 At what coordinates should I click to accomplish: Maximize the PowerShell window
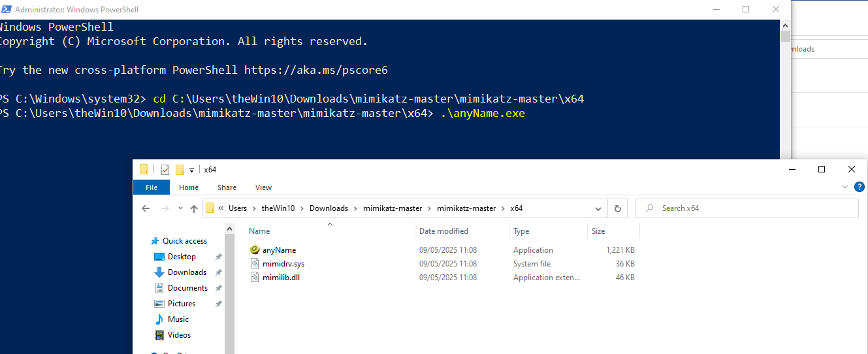(746, 10)
